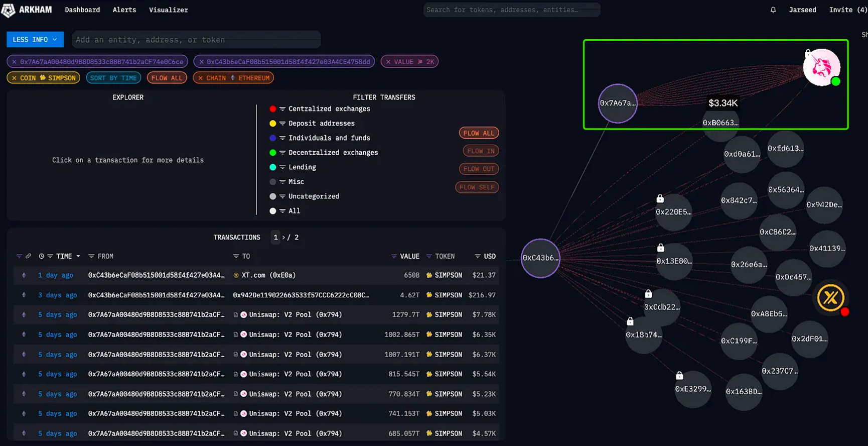Viewport: 868px width, 446px height.
Task: Click the clock icon beside TIME
Action: pyautogui.click(x=42, y=256)
